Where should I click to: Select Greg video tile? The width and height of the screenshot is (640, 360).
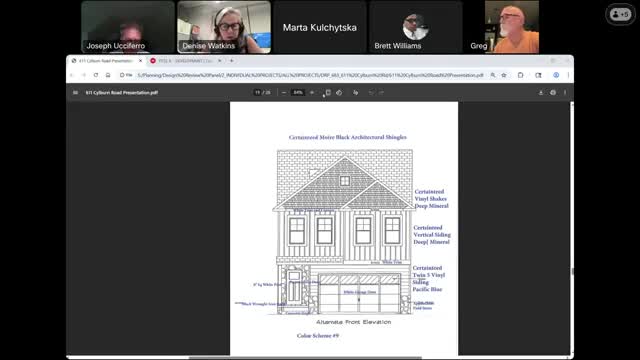512,27
